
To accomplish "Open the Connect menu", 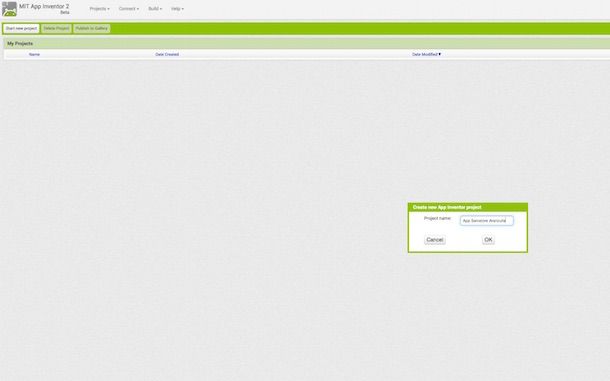I will pyautogui.click(x=129, y=9).
